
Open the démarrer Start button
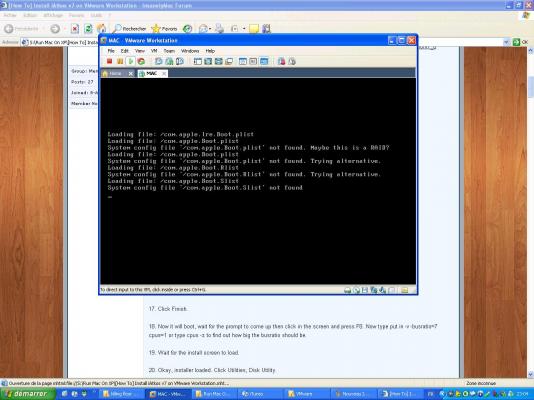point(28,394)
